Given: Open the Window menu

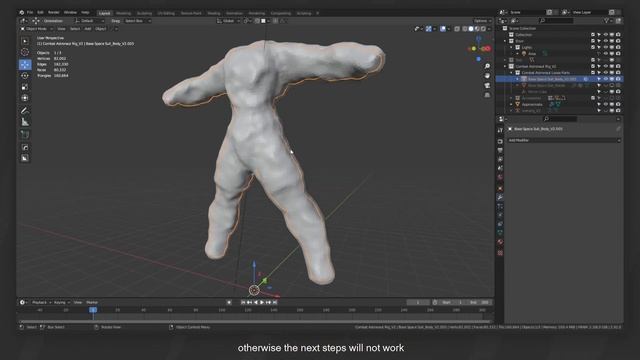Looking at the screenshot, I should coord(70,13).
